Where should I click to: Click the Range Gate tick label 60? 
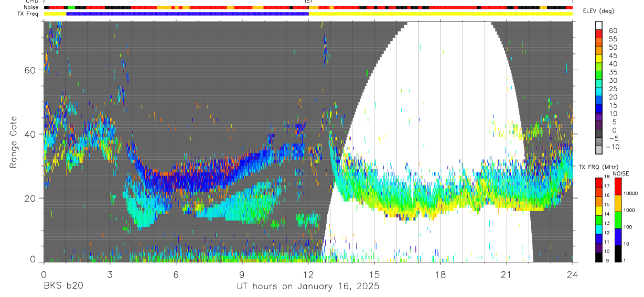[31, 70]
